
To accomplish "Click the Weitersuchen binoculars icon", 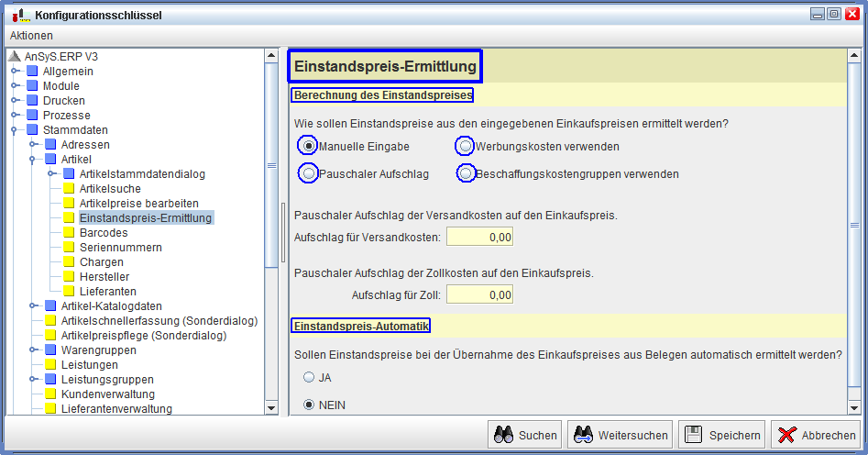I will click(582, 435).
